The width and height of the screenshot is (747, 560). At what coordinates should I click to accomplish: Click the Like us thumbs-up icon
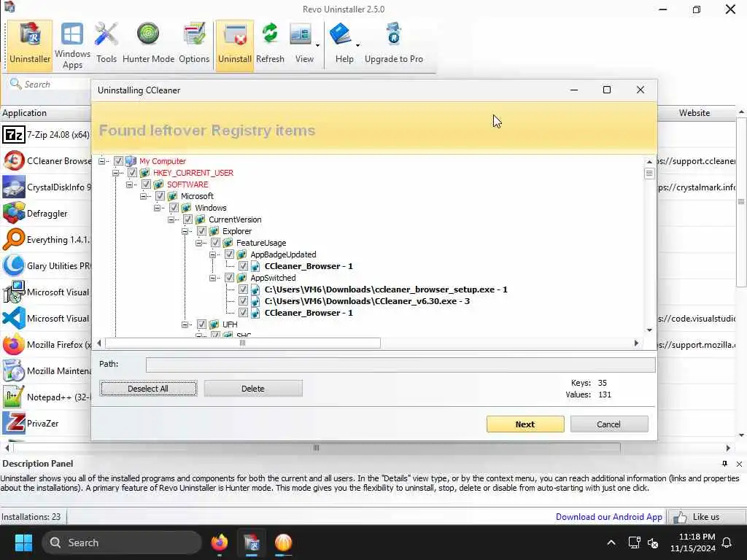(x=680, y=517)
